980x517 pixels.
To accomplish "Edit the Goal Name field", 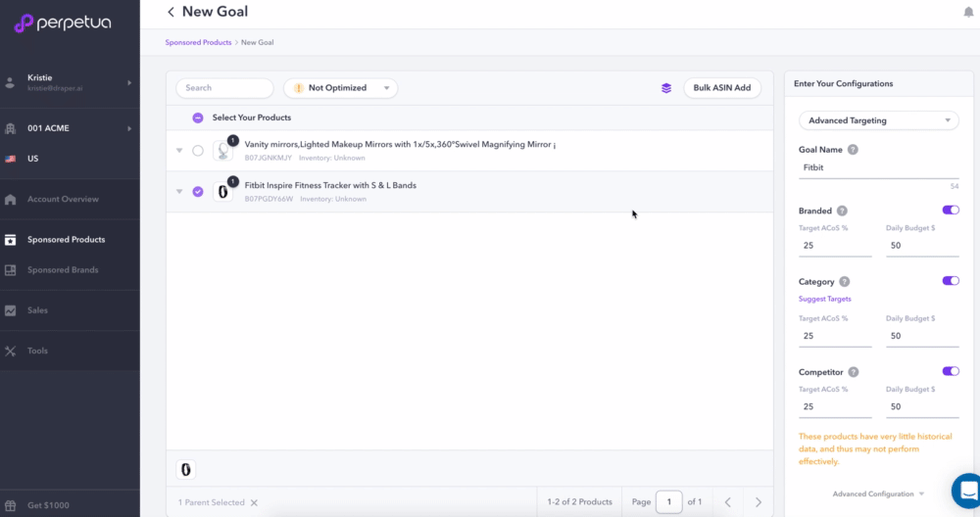I will click(879, 168).
